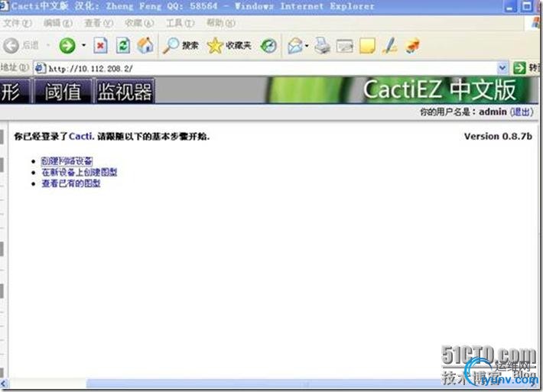Open the 工具 menu
This screenshot has width=543, height=392.
coord(180,23)
